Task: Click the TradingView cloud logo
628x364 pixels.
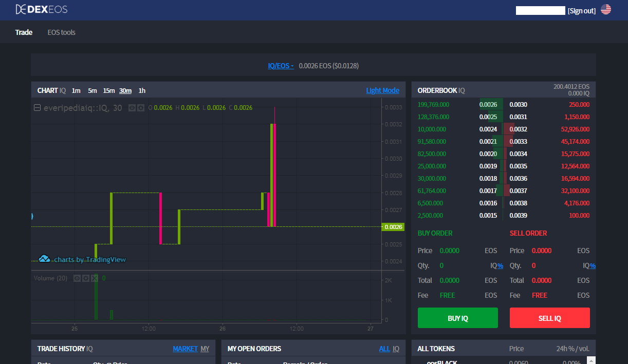Action: coord(45,259)
